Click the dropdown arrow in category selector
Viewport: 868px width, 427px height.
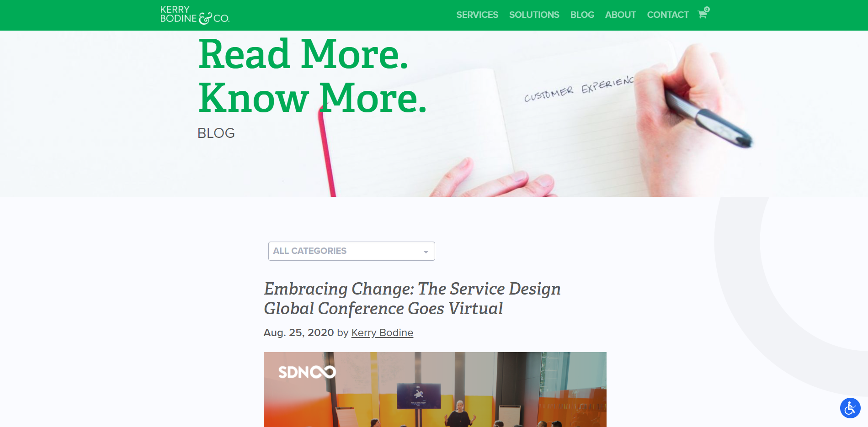(426, 252)
